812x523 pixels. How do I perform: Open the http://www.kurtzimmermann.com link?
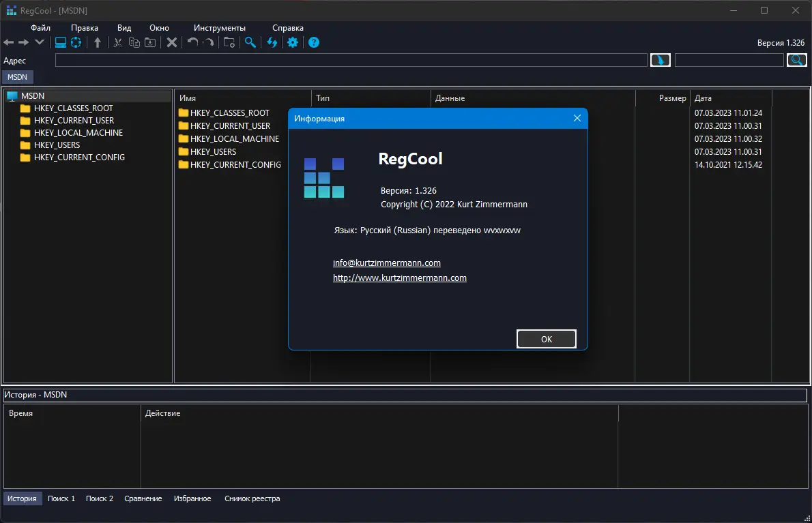[399, 278]
